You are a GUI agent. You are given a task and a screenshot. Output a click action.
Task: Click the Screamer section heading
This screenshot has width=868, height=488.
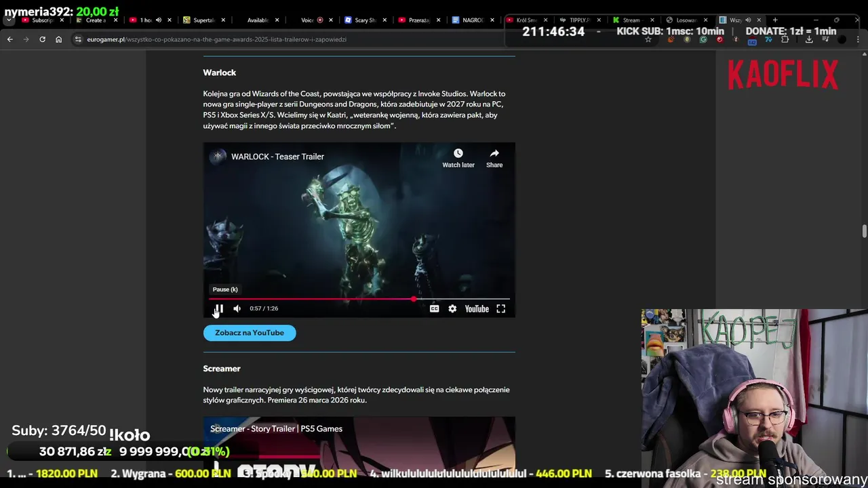222,369
